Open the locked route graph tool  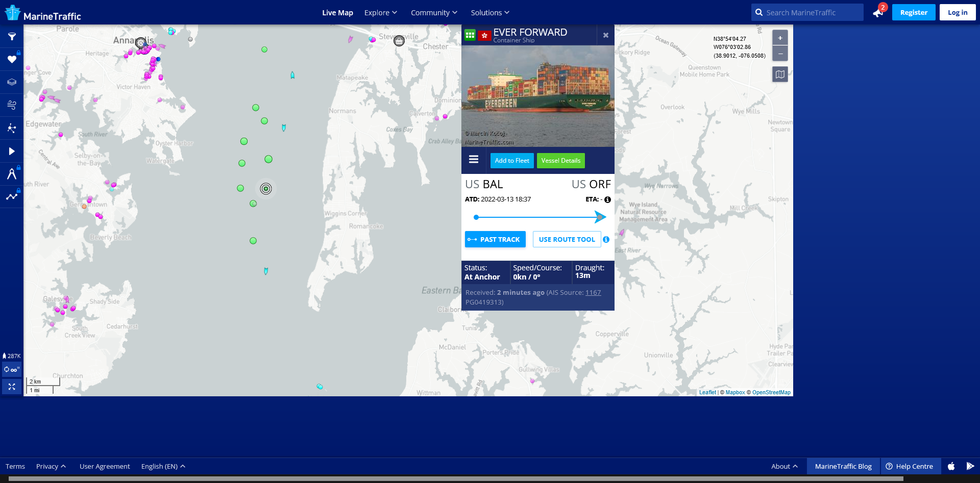click(12, 196)
